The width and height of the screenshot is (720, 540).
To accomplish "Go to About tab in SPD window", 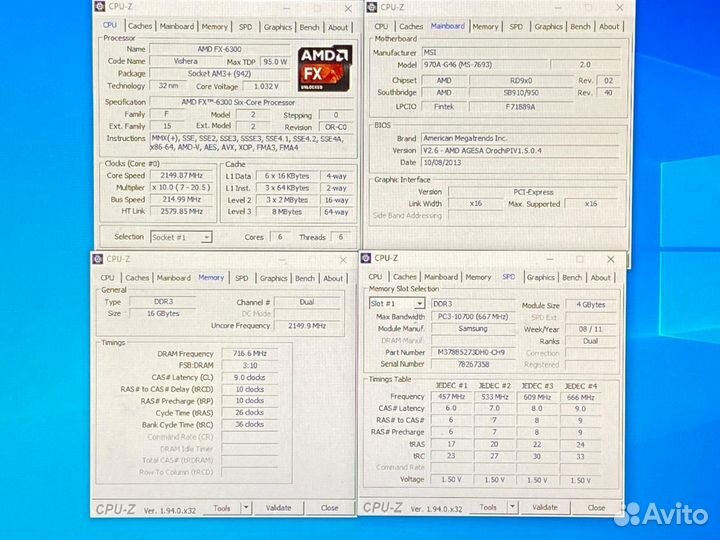I will [601, 277].
